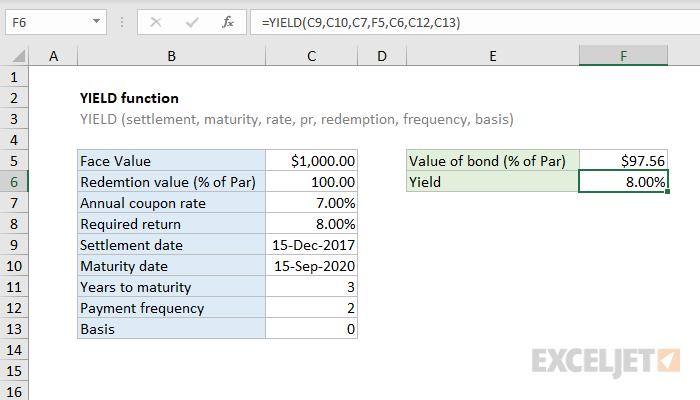Select row 13 header

[15, 329]
